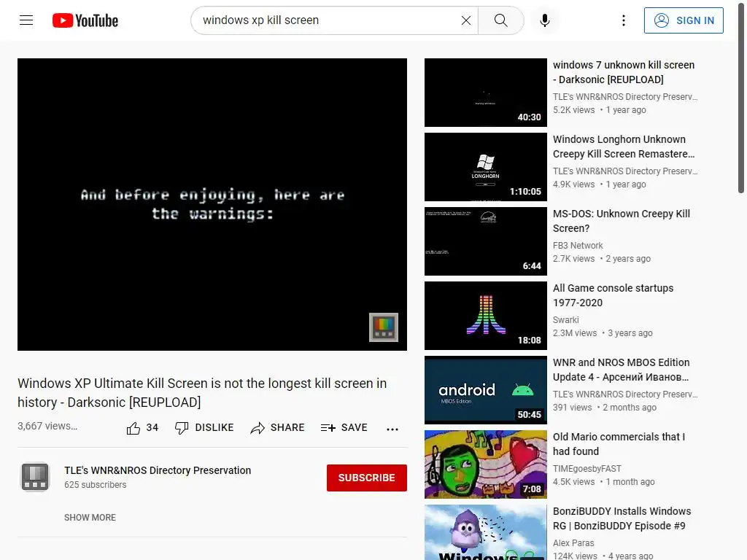Screen dimensions: 747x560
Task: Open TLE's WNR&NROS Directory Preservation channel name
Action: pyautogui.click(x=158, y=470)
